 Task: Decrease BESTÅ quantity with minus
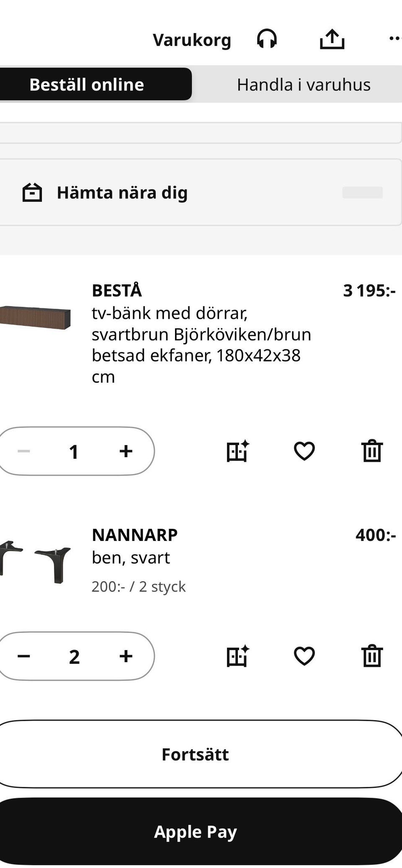[24, 451]
